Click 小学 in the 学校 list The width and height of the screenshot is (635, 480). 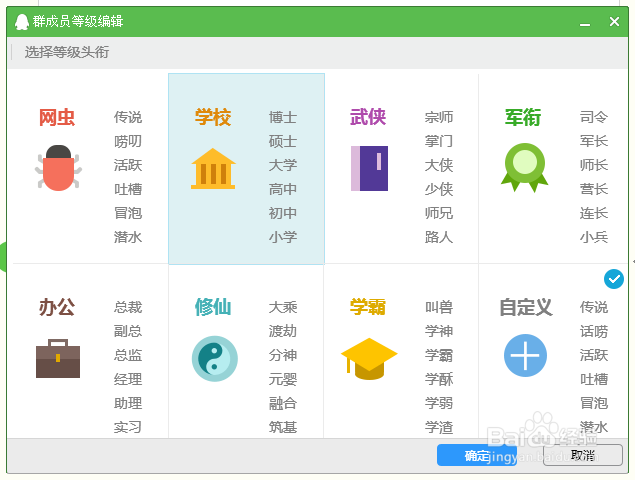coord(283,237)
